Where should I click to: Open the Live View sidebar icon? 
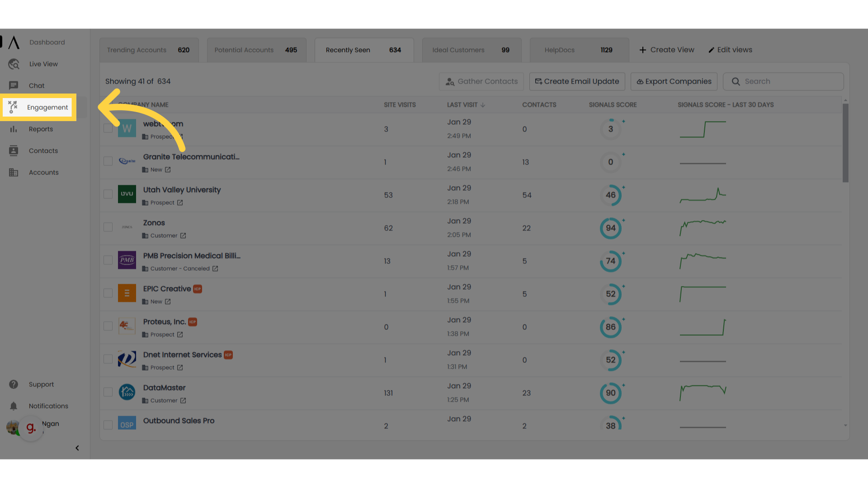point(14,64)
